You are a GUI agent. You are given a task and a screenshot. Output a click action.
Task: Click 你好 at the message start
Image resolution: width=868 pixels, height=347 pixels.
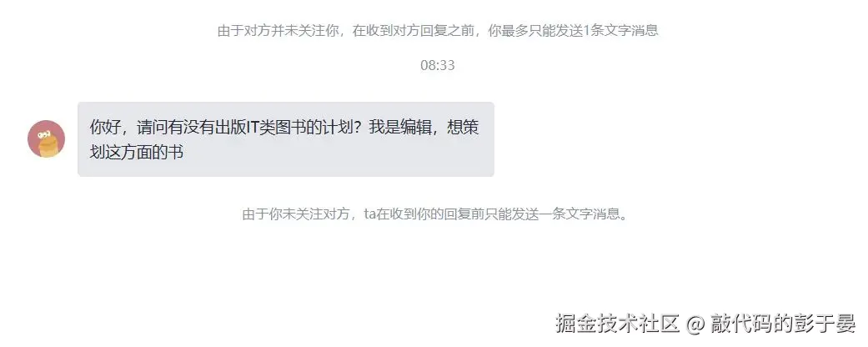tap(105, 128)
